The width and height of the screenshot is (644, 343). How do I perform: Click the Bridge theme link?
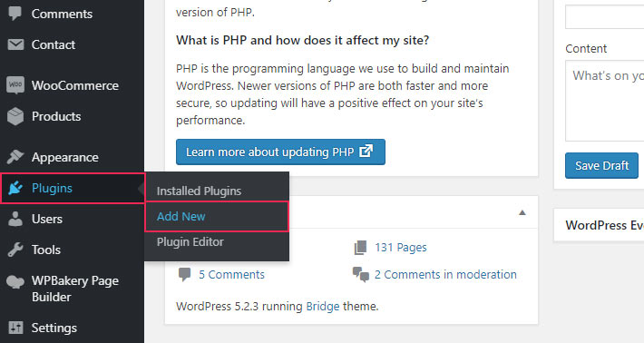point(323,307)
